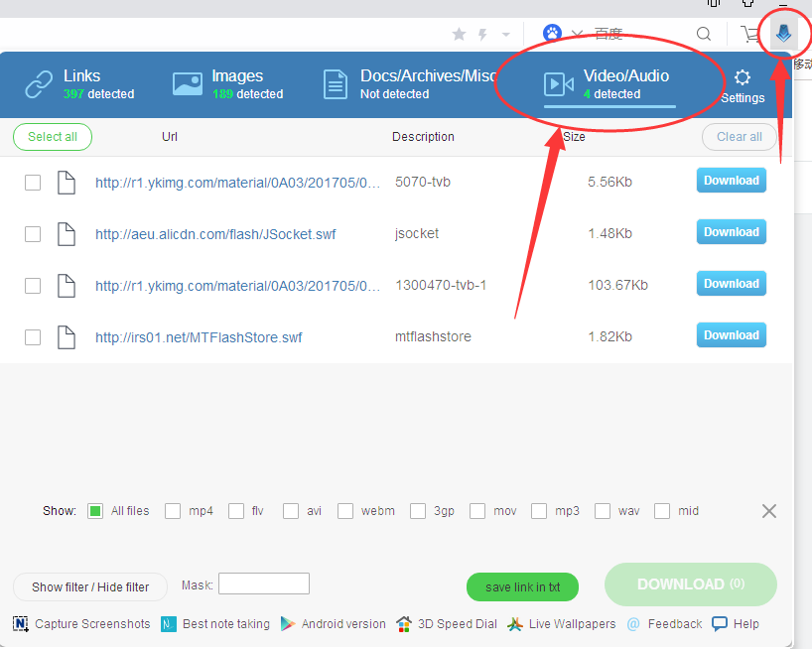
Task: Check the box for the 5070-tvb row
Action: [x=33, y=183]
